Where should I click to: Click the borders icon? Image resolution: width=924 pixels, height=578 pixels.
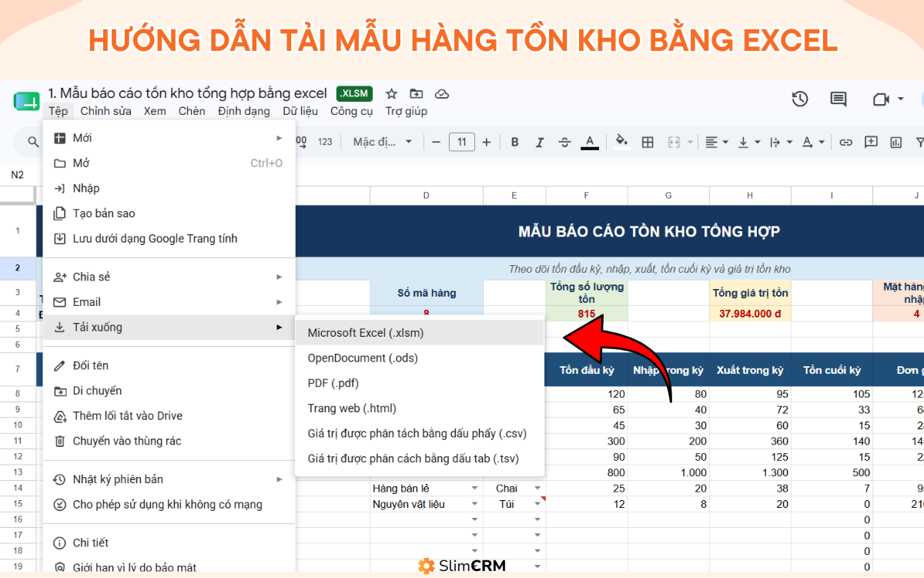[648, 142]
